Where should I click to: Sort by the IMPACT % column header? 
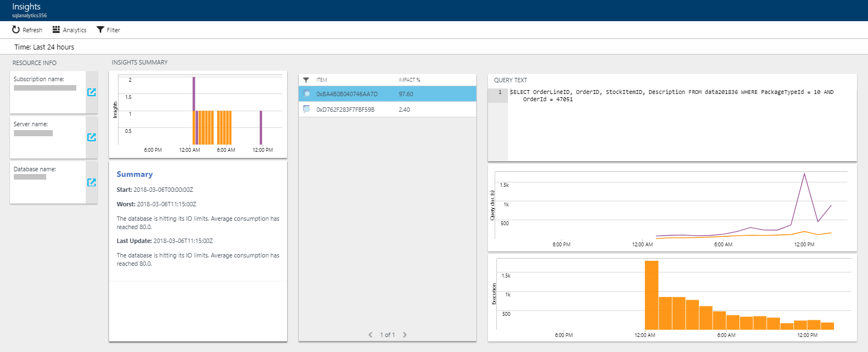[408, 80]
